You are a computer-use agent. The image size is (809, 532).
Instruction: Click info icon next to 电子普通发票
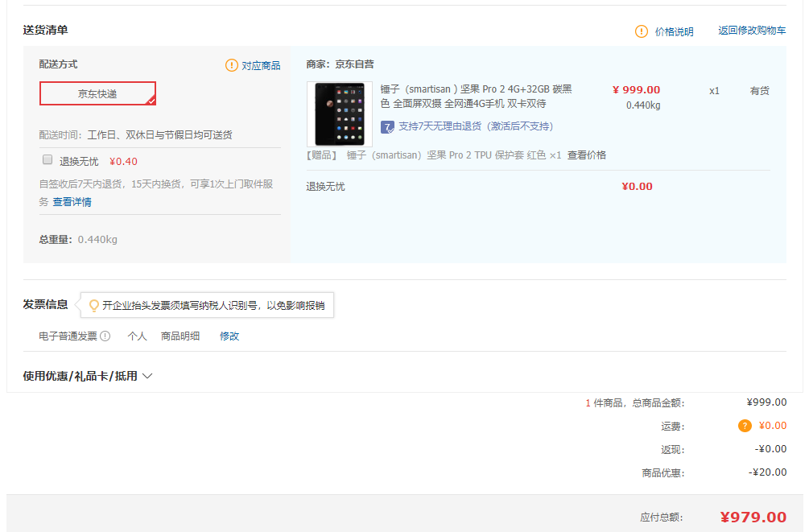pyautogui.click(x=105, y=336)
